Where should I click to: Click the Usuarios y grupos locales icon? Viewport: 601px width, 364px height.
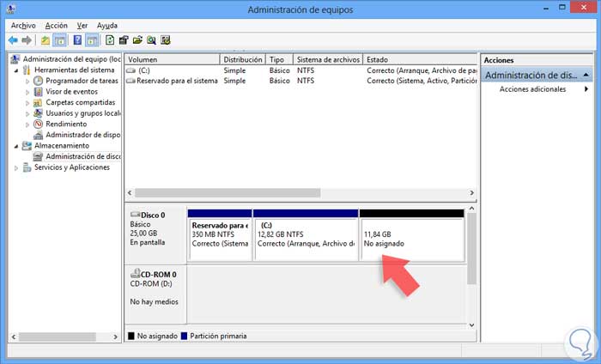point(38,113)
